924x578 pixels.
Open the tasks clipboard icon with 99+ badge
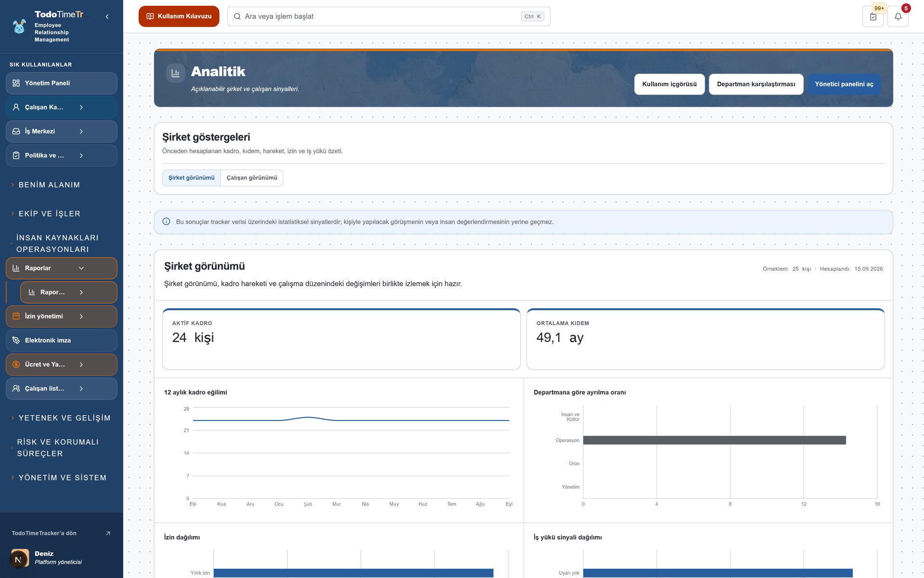click(873, 16)
